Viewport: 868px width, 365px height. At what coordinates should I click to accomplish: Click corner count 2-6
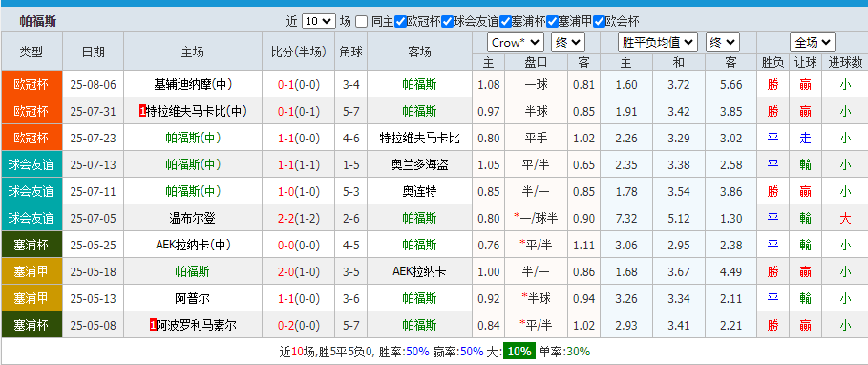[351, 218]
